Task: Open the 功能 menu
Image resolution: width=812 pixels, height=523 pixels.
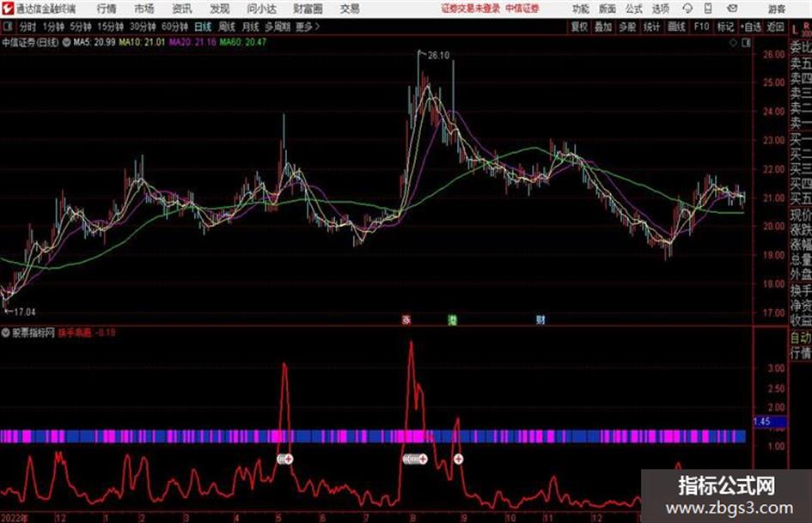Action: [581, 9]
